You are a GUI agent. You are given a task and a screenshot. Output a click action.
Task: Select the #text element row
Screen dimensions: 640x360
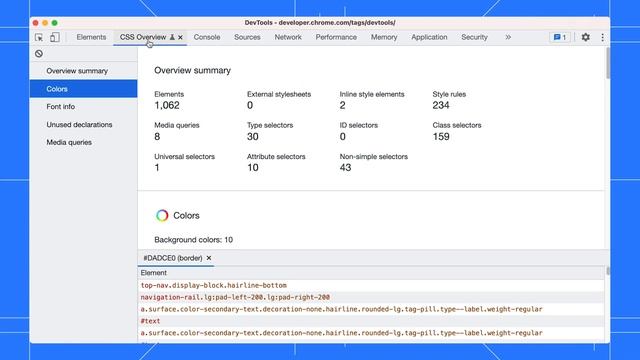coord(371,321)
